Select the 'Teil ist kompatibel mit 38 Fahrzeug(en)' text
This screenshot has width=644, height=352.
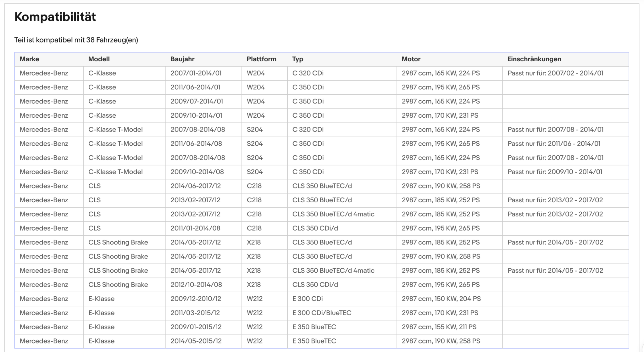[76, 40]
